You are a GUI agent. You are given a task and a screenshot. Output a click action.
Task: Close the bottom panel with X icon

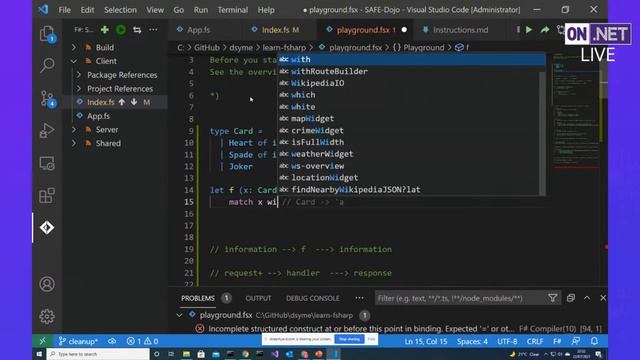coord(603,298)
